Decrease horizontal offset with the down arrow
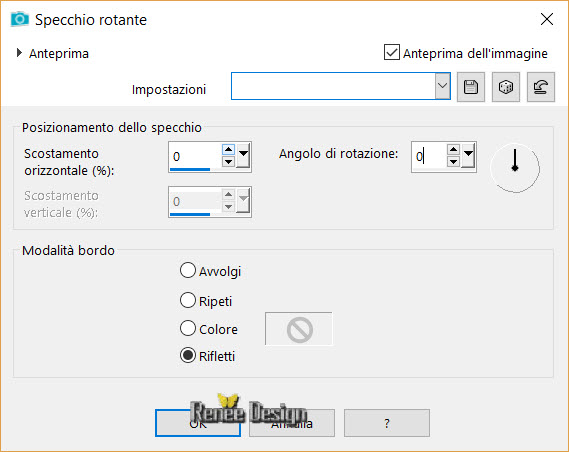Image resolution: width=569 pixels, height=452 pixels. (x=228, y=161)
